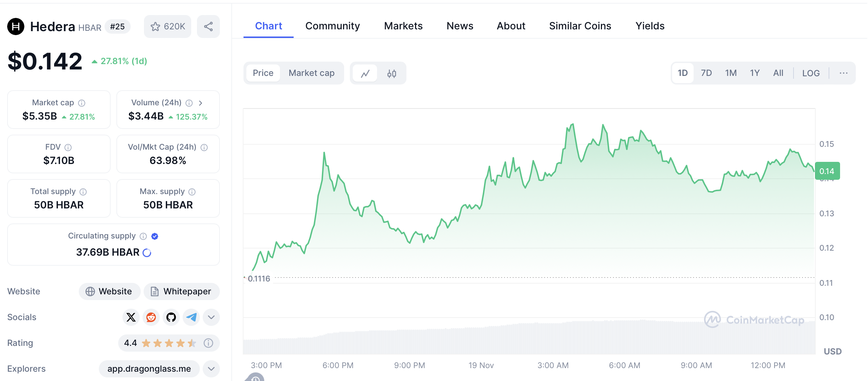Click the 4.4 star rating bar
The image size is (868, 381).
(x=168, y=343)
